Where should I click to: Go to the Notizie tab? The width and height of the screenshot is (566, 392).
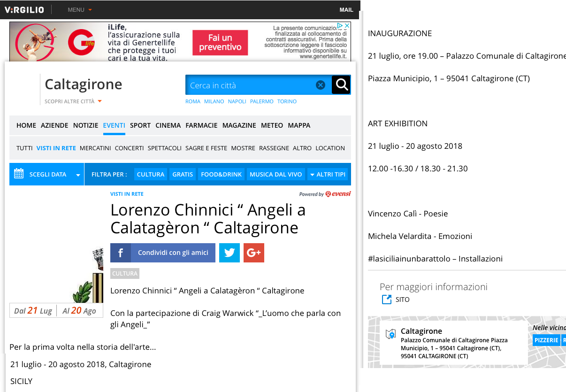pos(85,125)
